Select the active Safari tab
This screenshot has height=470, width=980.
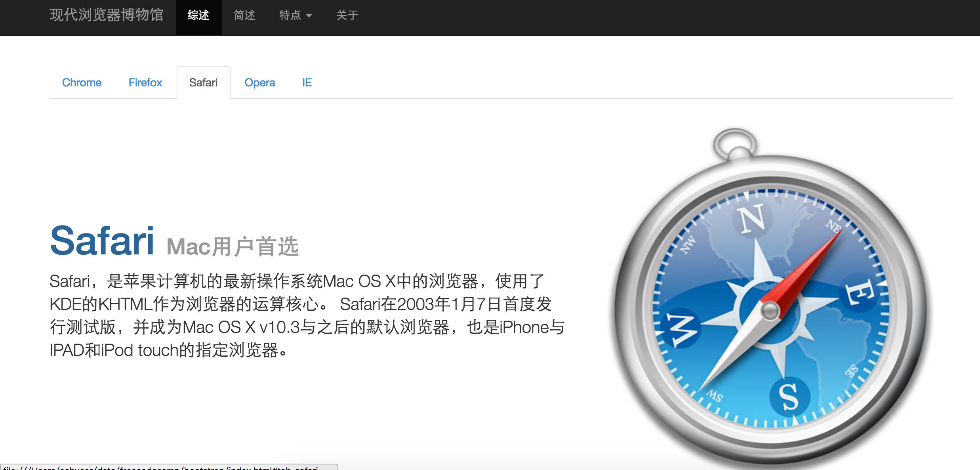(x=203, y=82)
